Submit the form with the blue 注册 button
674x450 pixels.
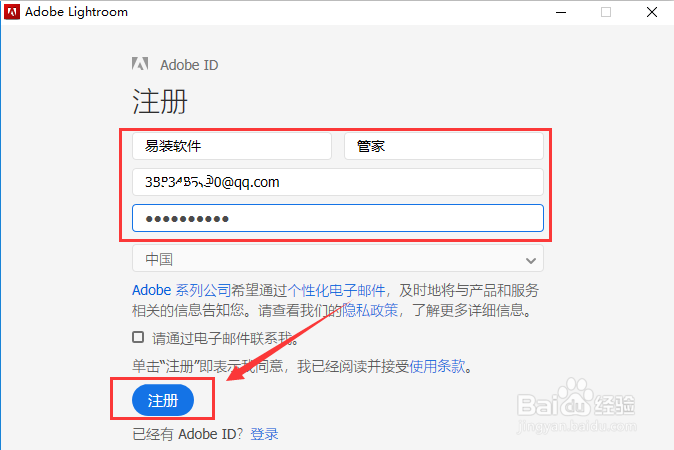click(x=163, y=400)
